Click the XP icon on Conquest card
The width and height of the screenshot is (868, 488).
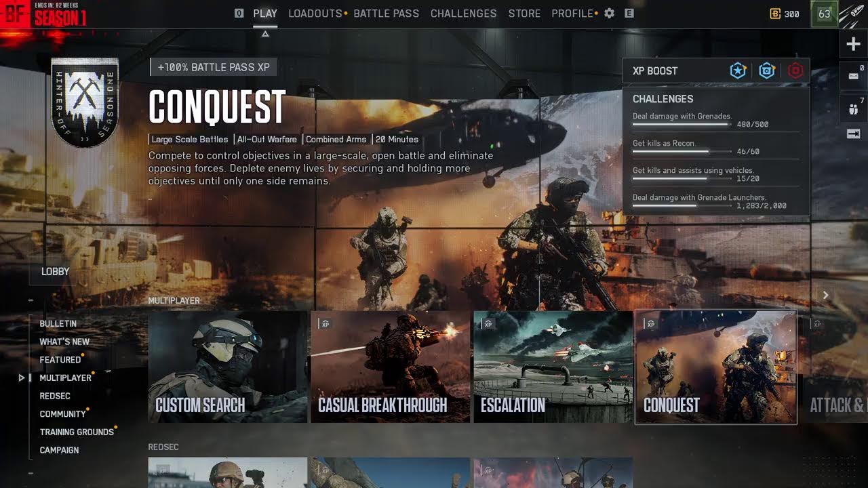coord(651,324)
